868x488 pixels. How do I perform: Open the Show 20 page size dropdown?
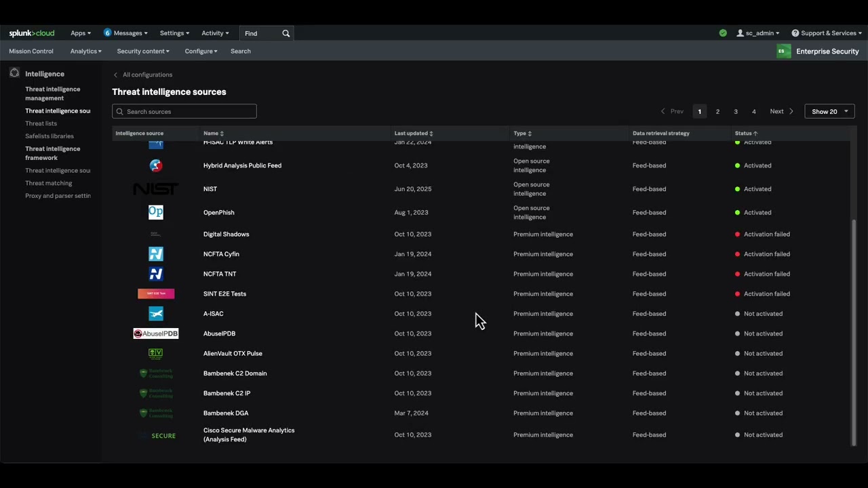pyautogui.click(x=829, y=111)
